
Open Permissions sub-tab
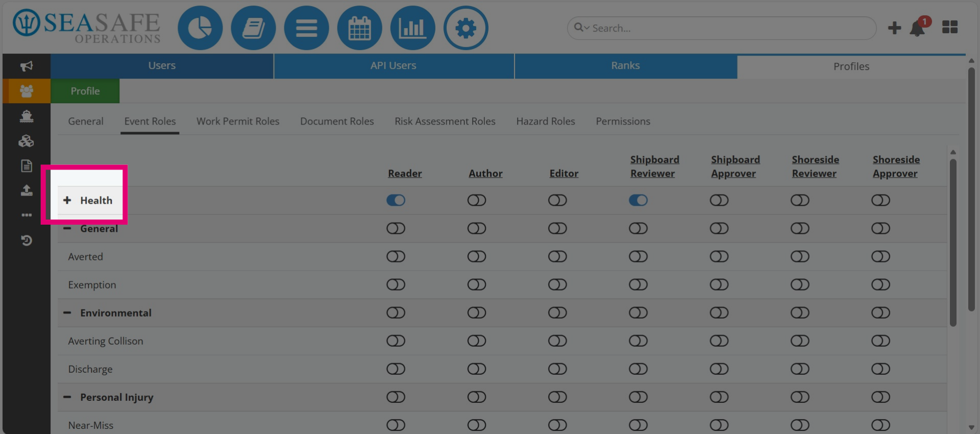tap(623, 121)
